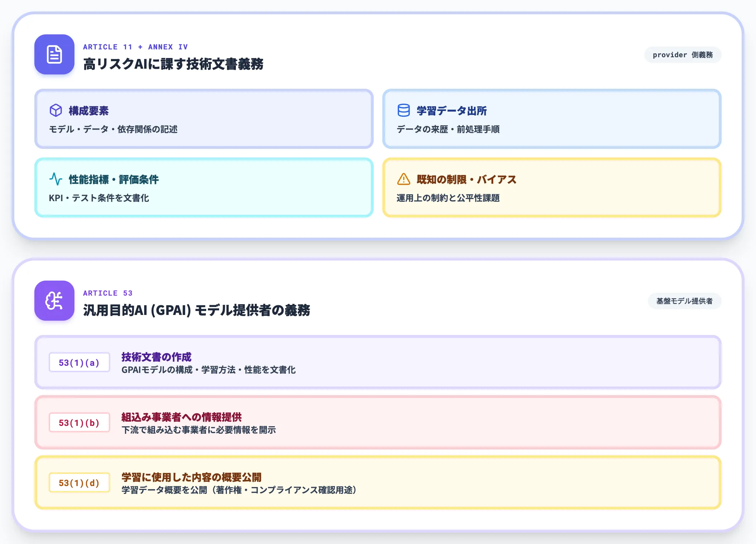The image size is (756, 544).
Task: Select the provider 側義務 badge
Action: [x=683, y=55]
